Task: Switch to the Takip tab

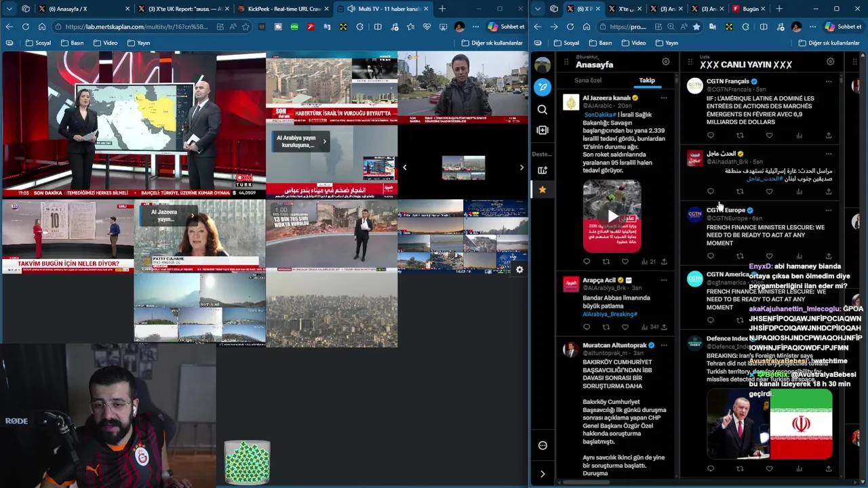Action: click(x=647, y=80)
